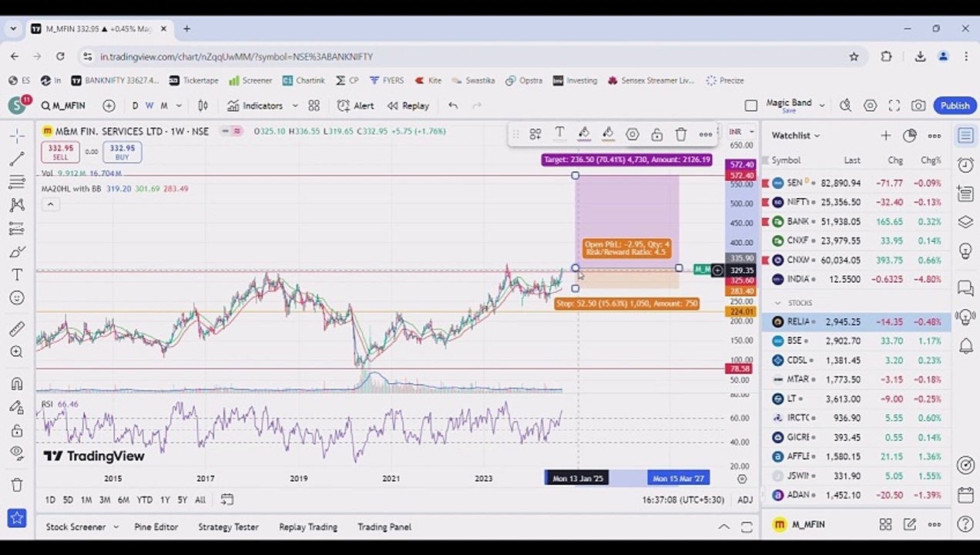Open the Stock Screener tab

coord(76,527)
